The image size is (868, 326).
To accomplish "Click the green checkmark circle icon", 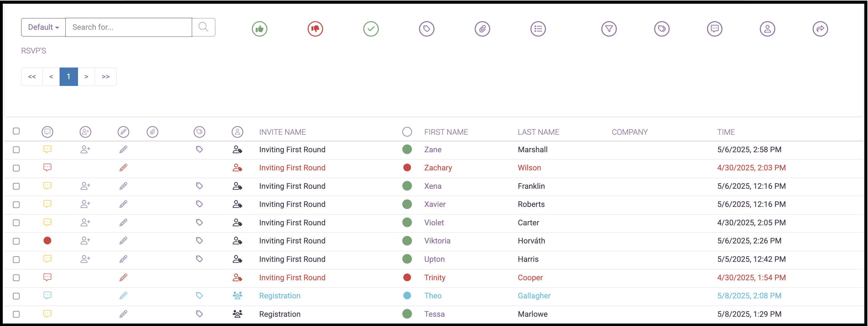I will (371, 29).
